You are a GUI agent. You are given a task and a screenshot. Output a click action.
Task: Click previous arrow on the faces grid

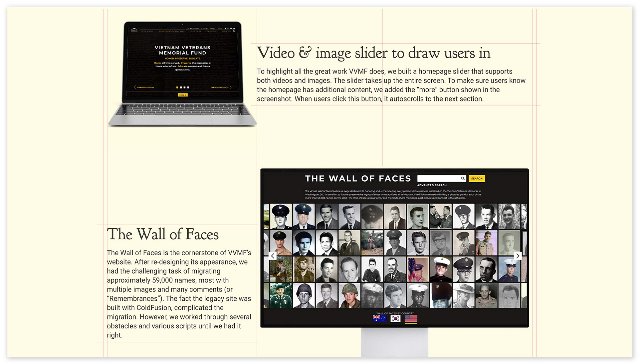pos(273,256)
